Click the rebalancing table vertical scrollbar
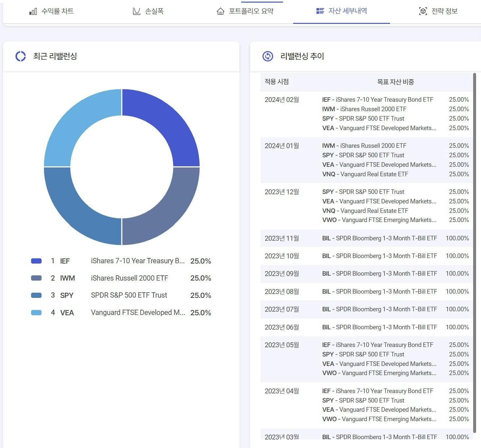Viewport: 481px width, 448px height. point(475,252)
